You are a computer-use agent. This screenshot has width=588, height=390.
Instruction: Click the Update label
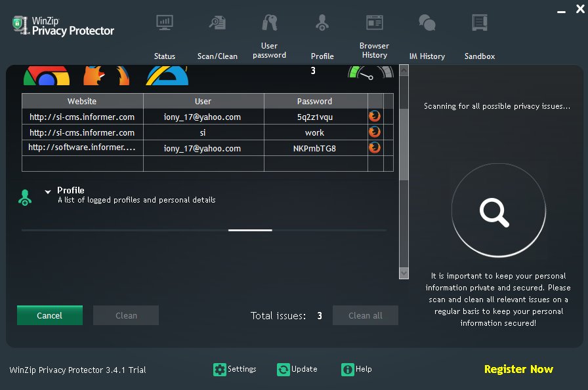click(304, 369)
